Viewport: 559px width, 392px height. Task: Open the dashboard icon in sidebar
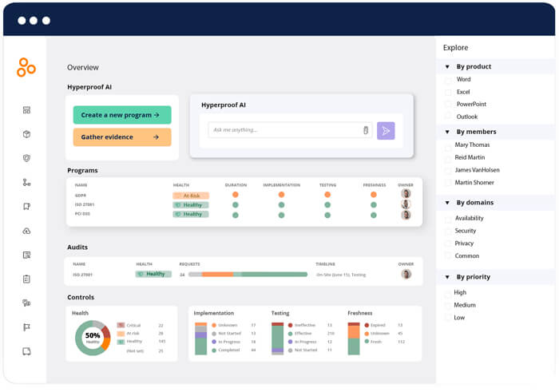tap(26, 110)
